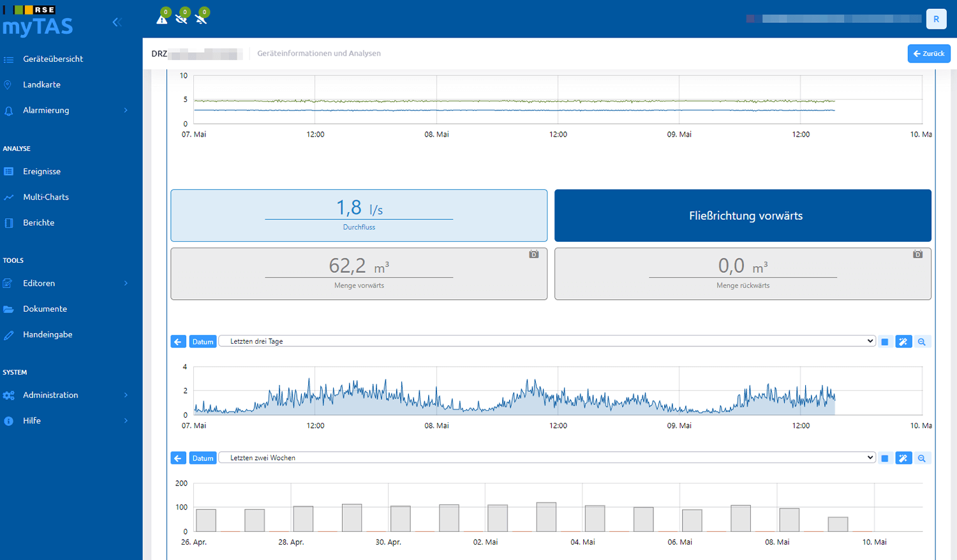The height and width of the screenshot is (560, 957).
Task: Zoom out the two-week bar chart
Action: tap(921, 458)
